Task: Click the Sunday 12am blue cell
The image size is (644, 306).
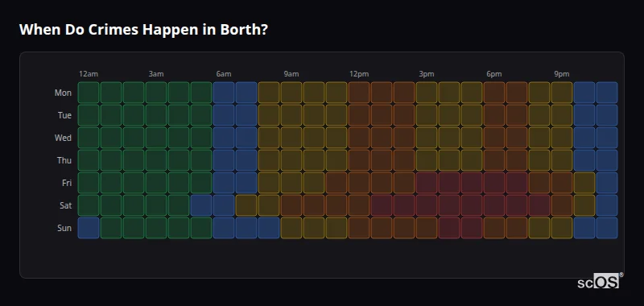Action: tap(89, 228)
